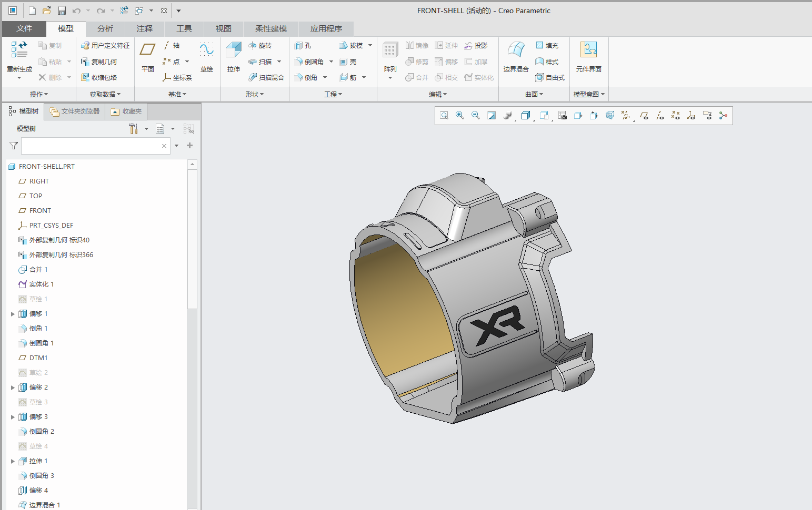Expand the 拉伸 1 feature in model tree

click(x=13, y=461)
